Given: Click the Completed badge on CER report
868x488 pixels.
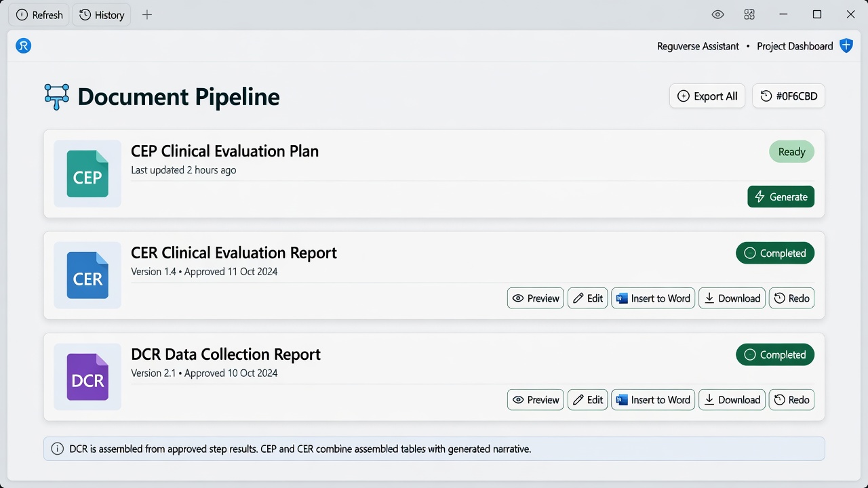Looking at the screenshot, I should pos(775,253).
